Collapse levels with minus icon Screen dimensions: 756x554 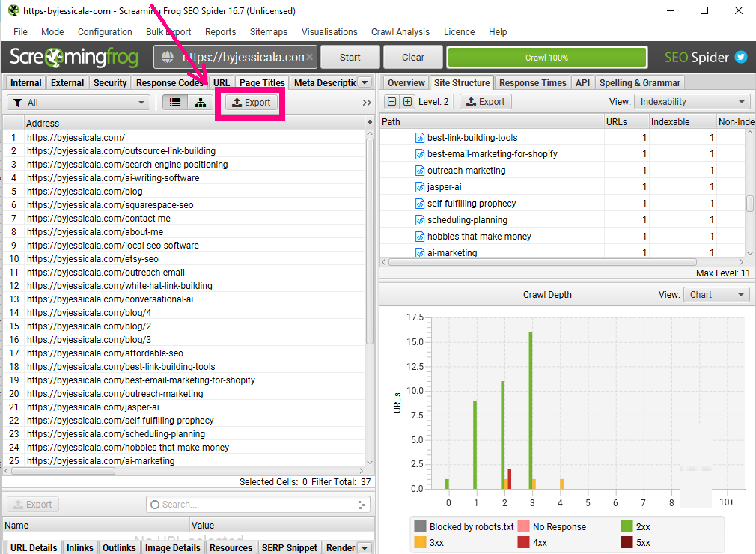(392, 102)
